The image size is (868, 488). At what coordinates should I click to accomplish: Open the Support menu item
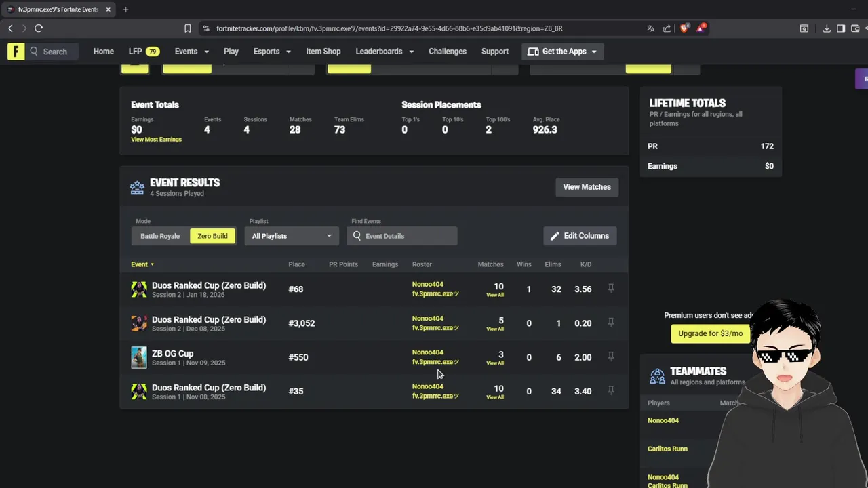(x=495, y=52)
